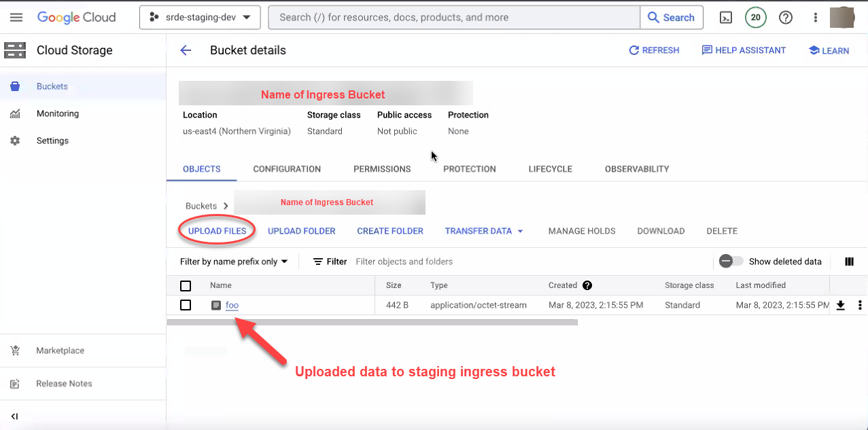Open the foo object link
868x430 pixels.
click(x=232, y=305)
